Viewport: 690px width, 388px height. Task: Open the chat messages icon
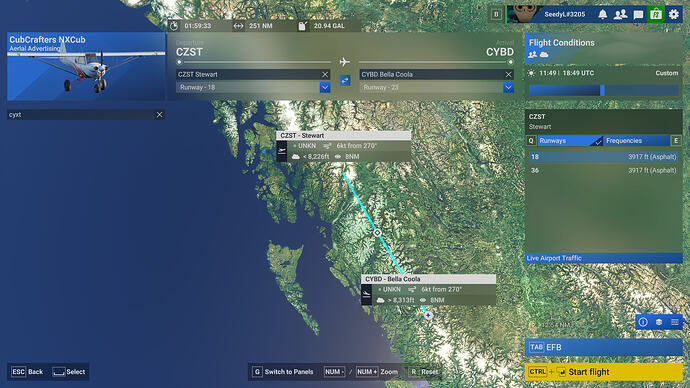[638, 15]
